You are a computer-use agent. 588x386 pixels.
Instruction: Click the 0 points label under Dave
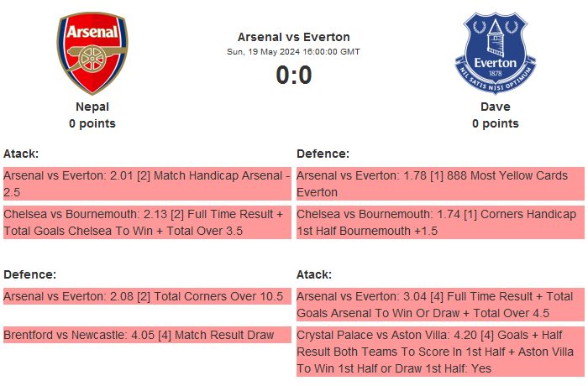tap(495, 123)
